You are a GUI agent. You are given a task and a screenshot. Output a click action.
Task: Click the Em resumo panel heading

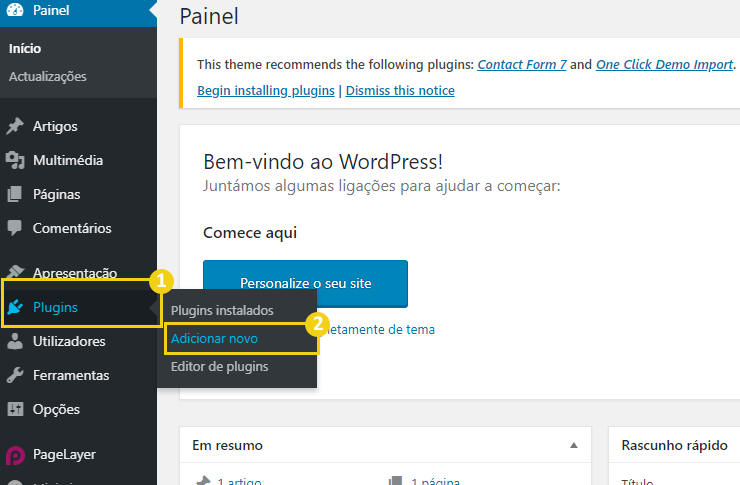227,445
